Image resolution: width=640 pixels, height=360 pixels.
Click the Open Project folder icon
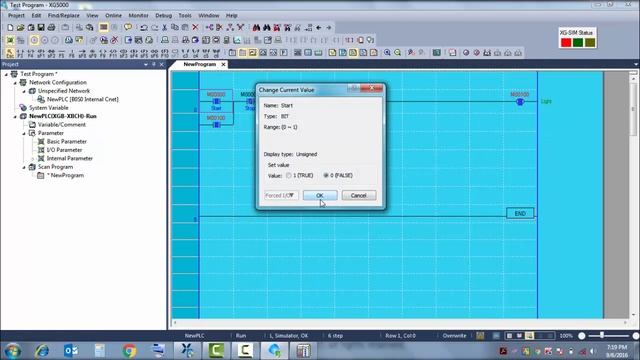20,27
